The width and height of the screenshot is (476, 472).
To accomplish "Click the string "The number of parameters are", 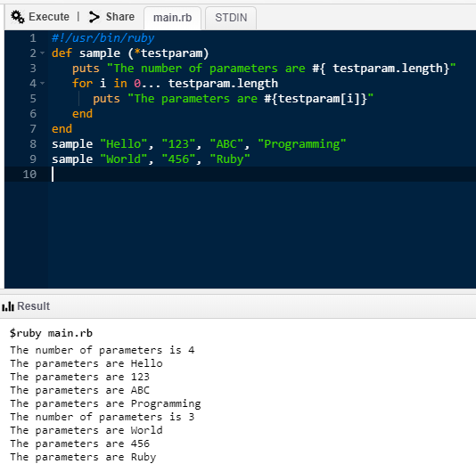I will [206, 69].
